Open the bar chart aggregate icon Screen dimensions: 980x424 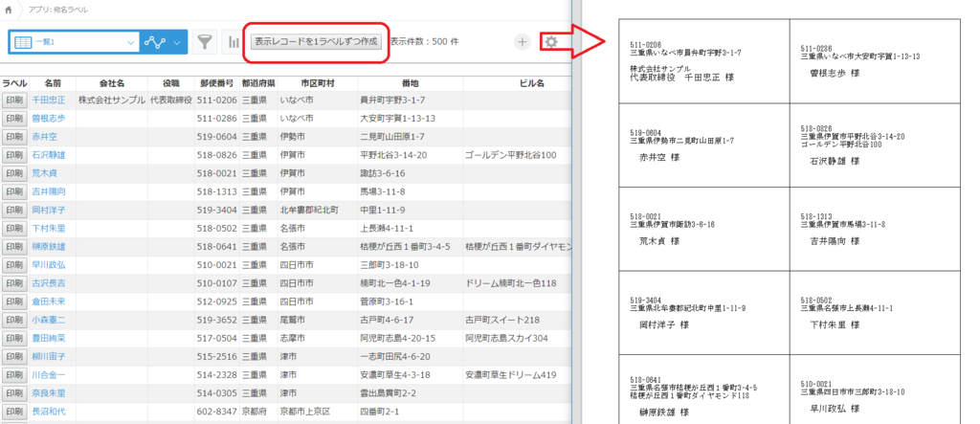click(233, 42)
